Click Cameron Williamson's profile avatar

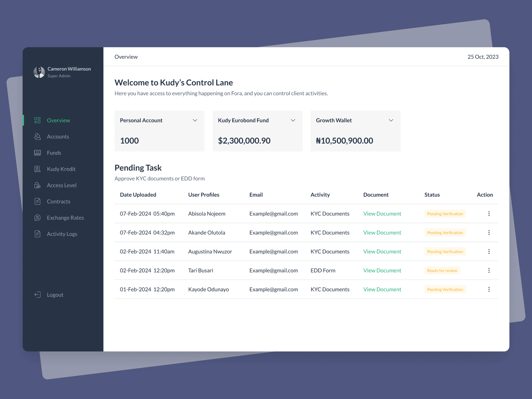39,72
